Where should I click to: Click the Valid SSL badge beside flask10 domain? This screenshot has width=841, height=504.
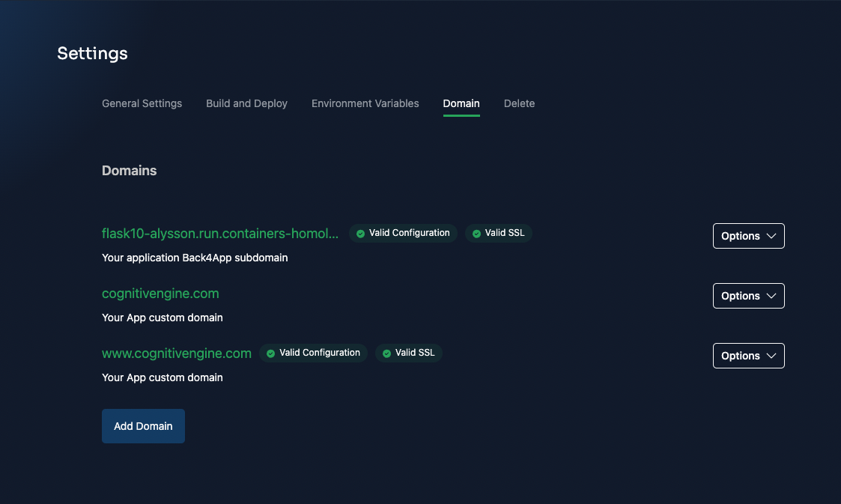(x=498, y=233)
